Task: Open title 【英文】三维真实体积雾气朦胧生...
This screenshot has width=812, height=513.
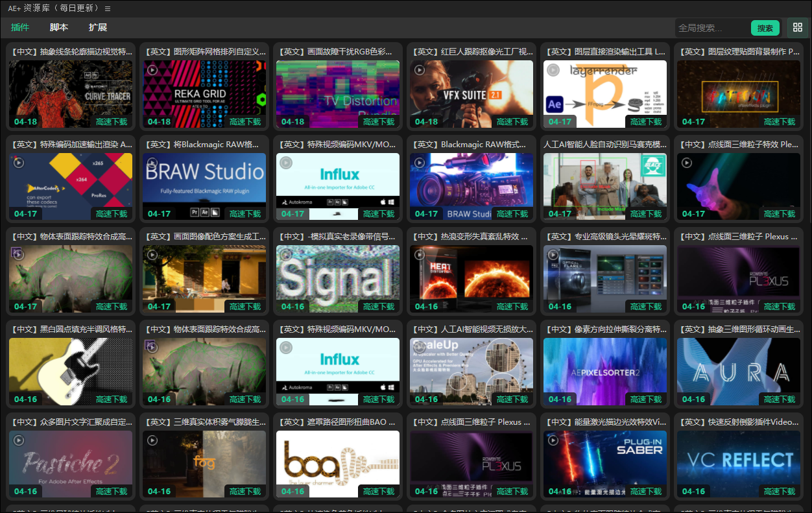Action: 204,422
